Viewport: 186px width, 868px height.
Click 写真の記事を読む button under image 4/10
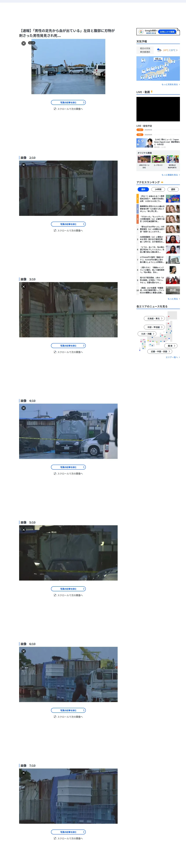[x=68, y=467]
